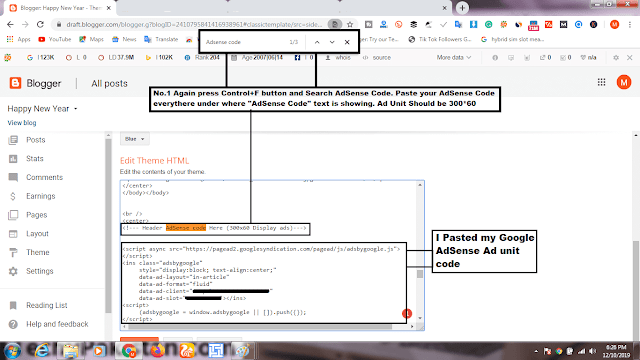This screenshot has width=640, height=360.
Task: Select the Layout menu item
Action: pyautogui.click(x=37, y=234)
